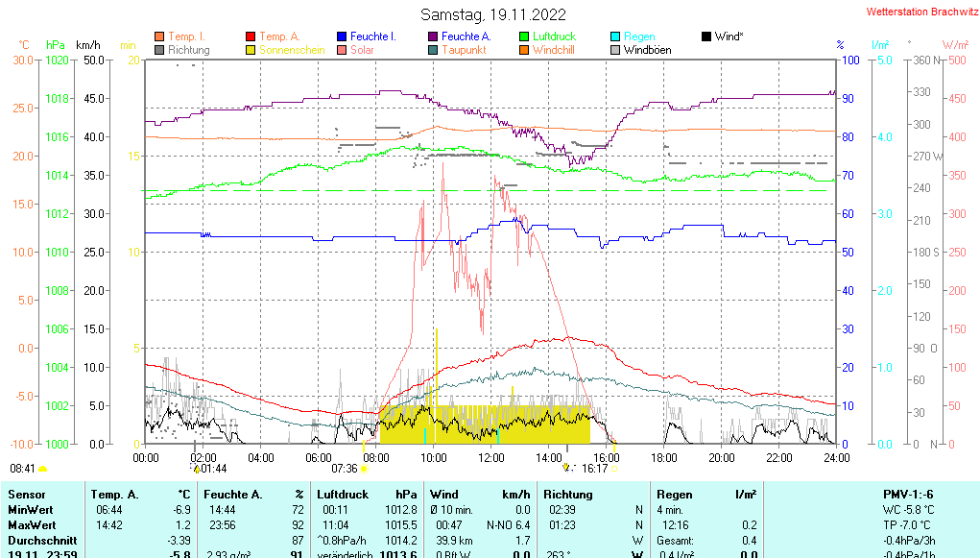This screenshot has width=980, height=558.
Task: Click the Solar legend label
Action: click(362, 50)
